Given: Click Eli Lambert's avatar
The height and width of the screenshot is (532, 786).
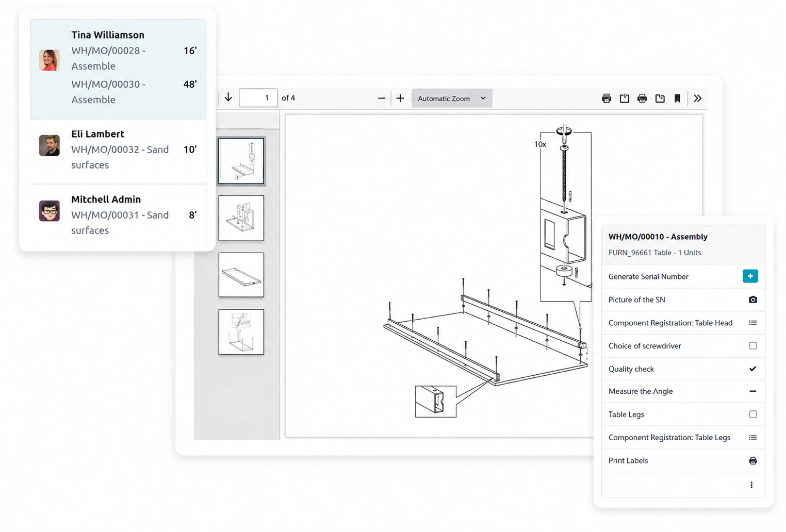Looking at the screenshot, I should coord(50,145).
